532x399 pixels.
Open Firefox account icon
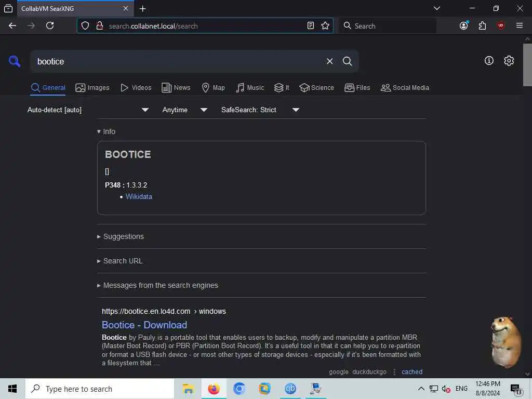pos(464,26)
